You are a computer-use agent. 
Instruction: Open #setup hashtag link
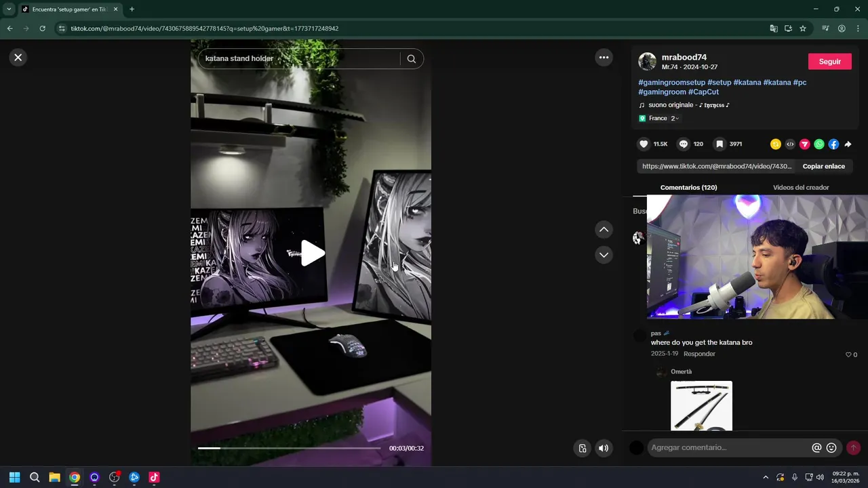[x=719, y=83]
